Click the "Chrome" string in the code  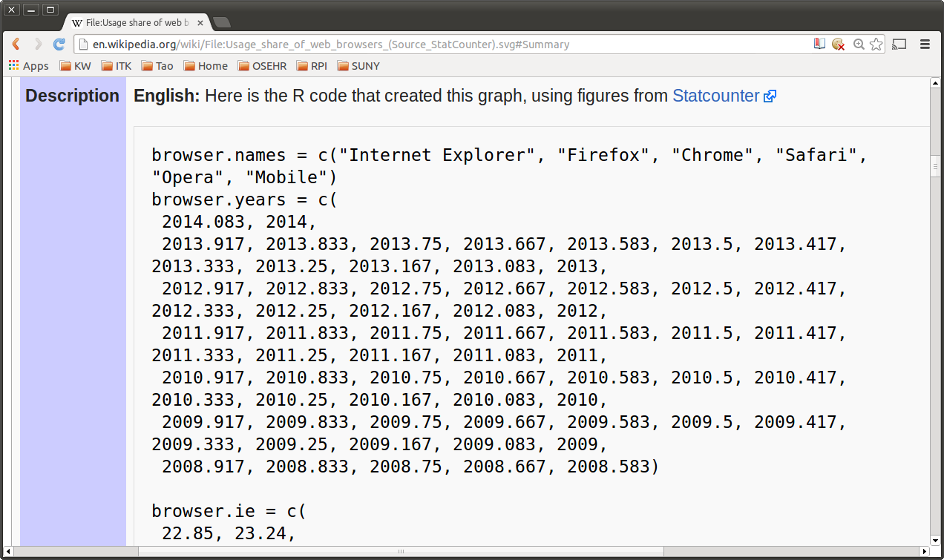tap(713, 155)
